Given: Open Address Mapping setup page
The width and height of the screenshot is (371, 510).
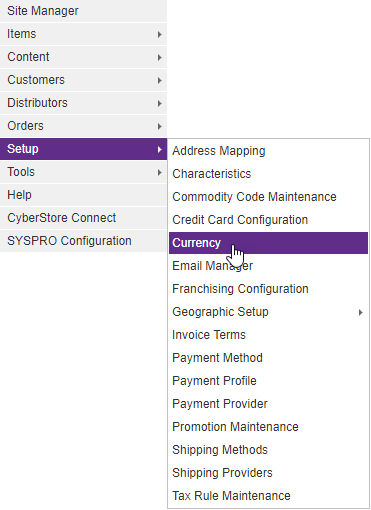Looking at the screenshot, I should click(x=268, y=151).
